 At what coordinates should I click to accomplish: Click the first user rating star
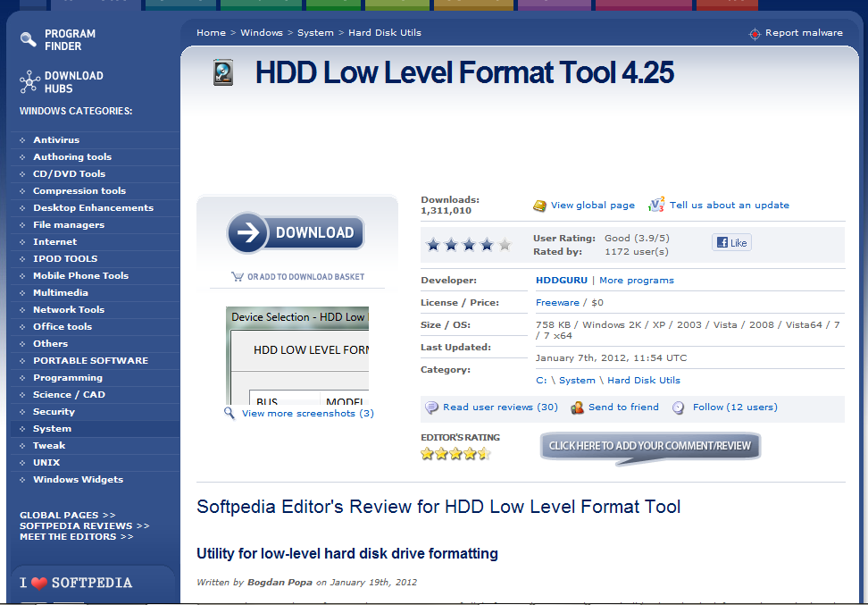433,244
